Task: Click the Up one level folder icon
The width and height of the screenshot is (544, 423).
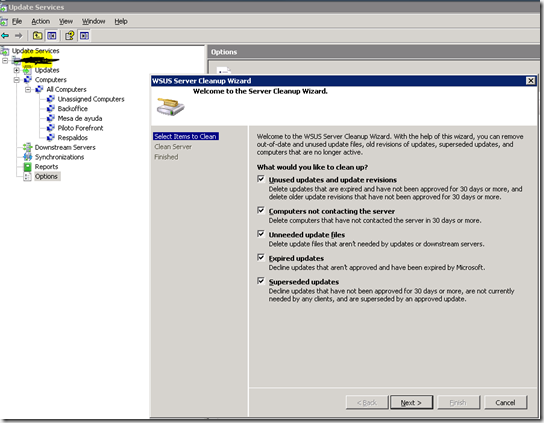Action: click(x=37, y=35)
